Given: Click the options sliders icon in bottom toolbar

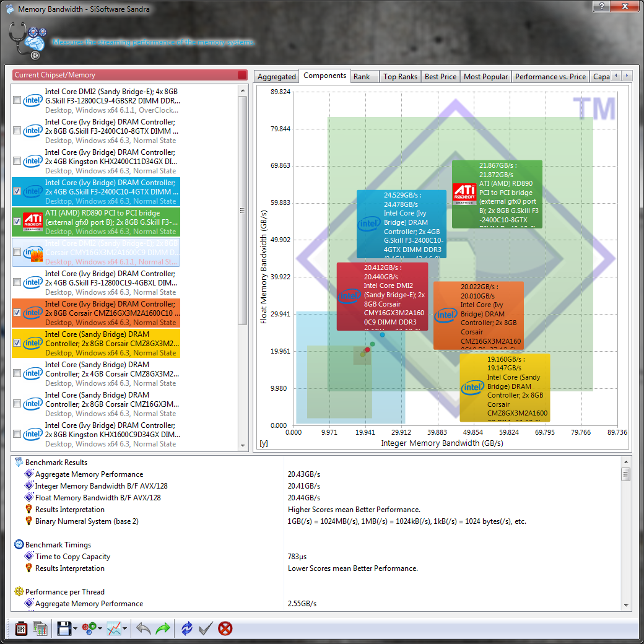Looking at the screenshot, I should pyautogui.click(x=21, y=629).
